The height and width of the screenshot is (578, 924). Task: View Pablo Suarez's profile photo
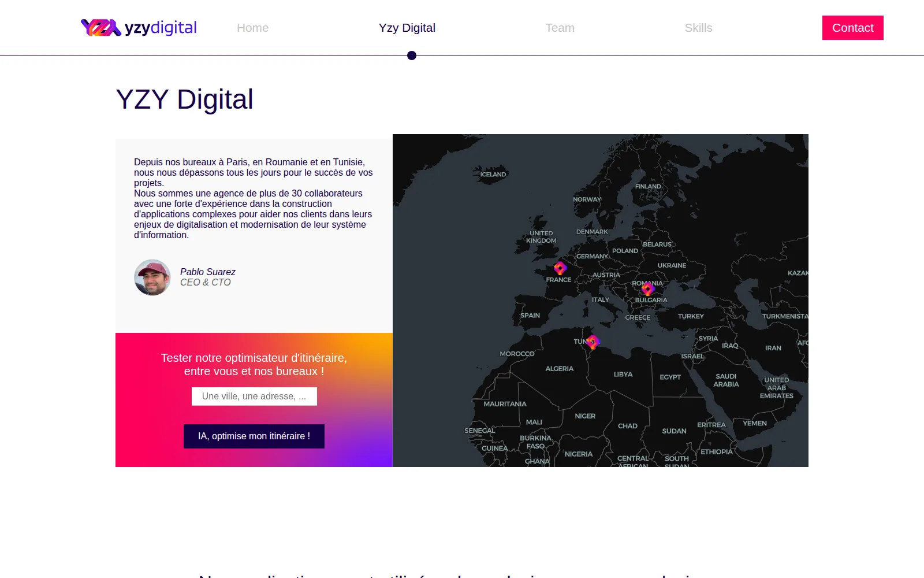pyautogui.click(x=152, y=277)
